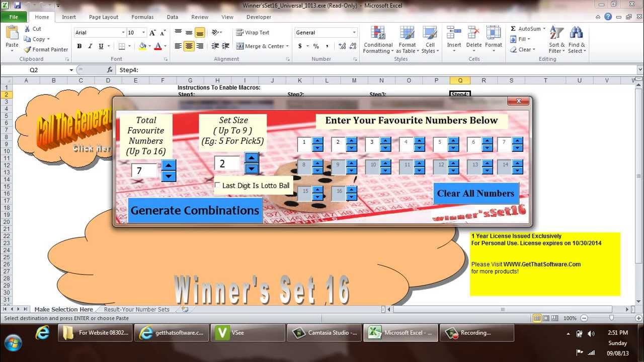
Task: Expand the Name Box dropdown arrow
Action: point(71,70)
